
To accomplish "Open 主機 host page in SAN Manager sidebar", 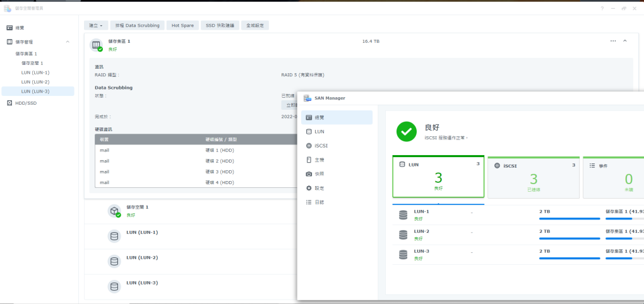I will 337,160.
